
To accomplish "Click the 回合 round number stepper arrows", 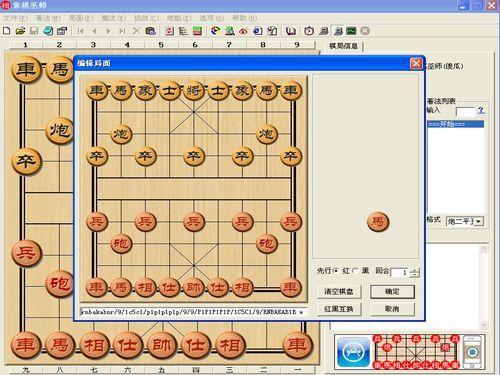I will point(414,272).
